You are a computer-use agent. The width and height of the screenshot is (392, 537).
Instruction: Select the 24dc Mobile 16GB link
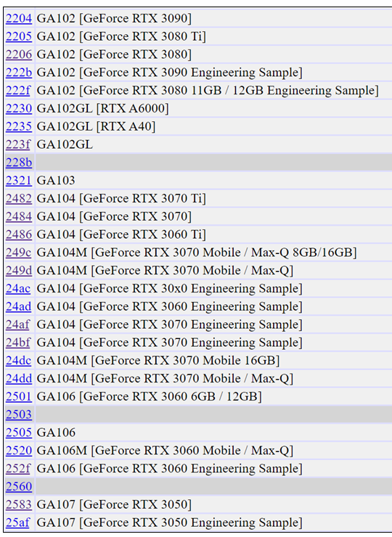pos(18,360)
